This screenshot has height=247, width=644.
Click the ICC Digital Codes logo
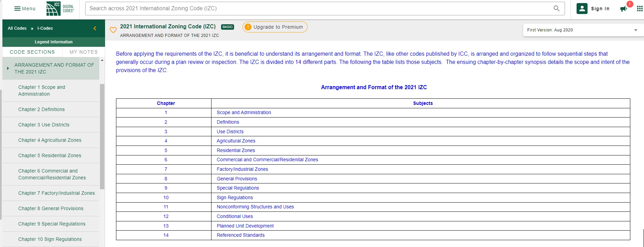click(x=60, y=9)
